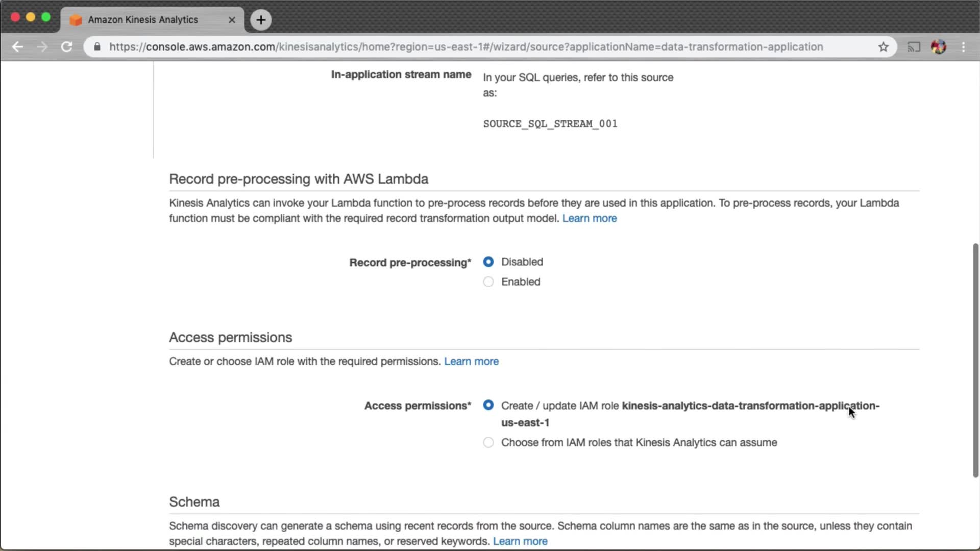Click the lock icon in the address bar
The width and height of the screenshot is (980, 551).
[97, 47]
